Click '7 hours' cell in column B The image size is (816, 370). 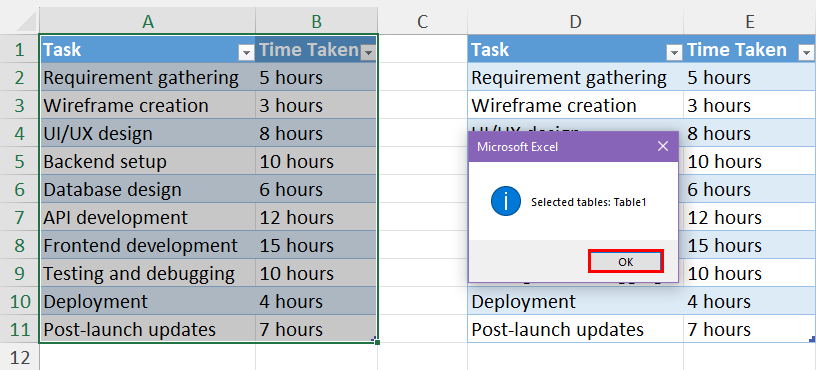[316, 329]
